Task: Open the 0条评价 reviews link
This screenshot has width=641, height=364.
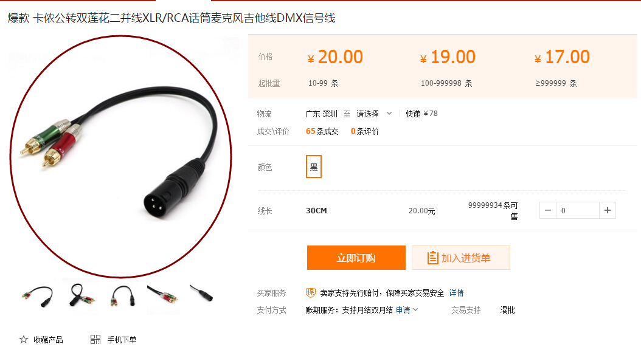Action: click(365, 131)
